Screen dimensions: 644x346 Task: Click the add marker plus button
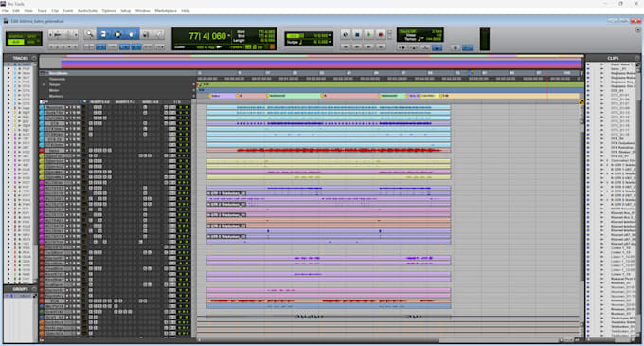point(194,96)
